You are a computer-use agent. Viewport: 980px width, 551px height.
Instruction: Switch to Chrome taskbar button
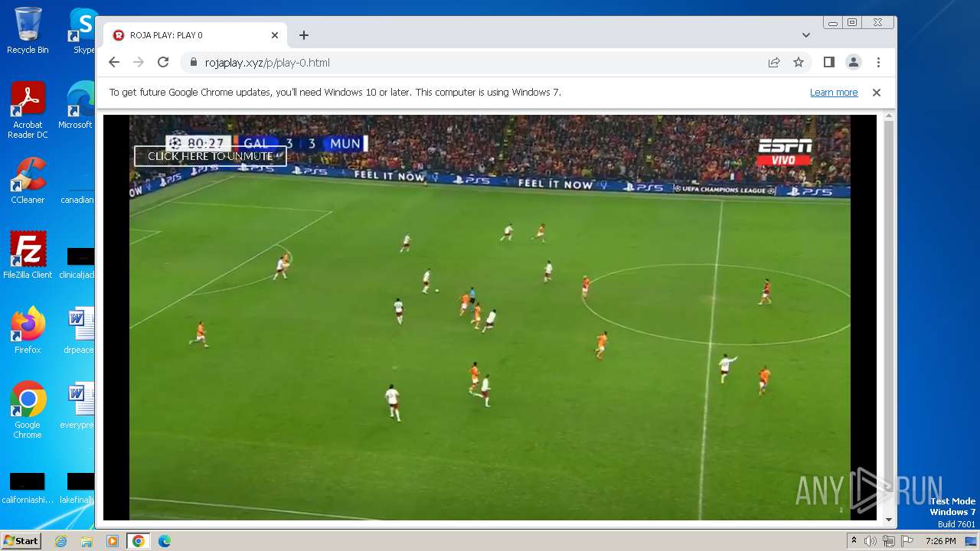139,541
